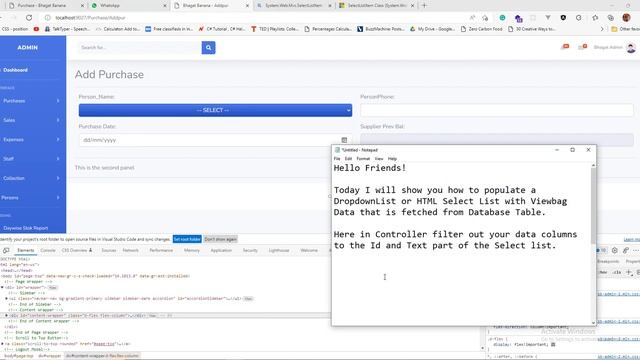Open the alerts notification icon in the admin header

tap(565, 47)
